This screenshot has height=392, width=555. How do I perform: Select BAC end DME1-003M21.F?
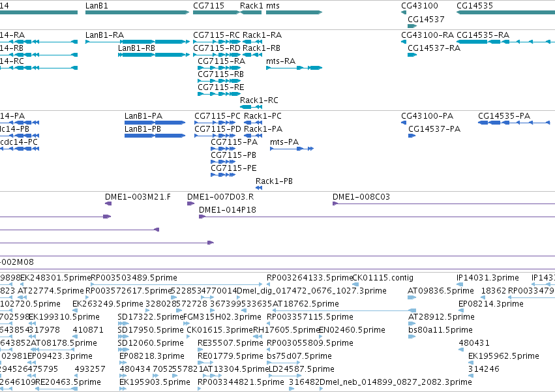point(108,204)
